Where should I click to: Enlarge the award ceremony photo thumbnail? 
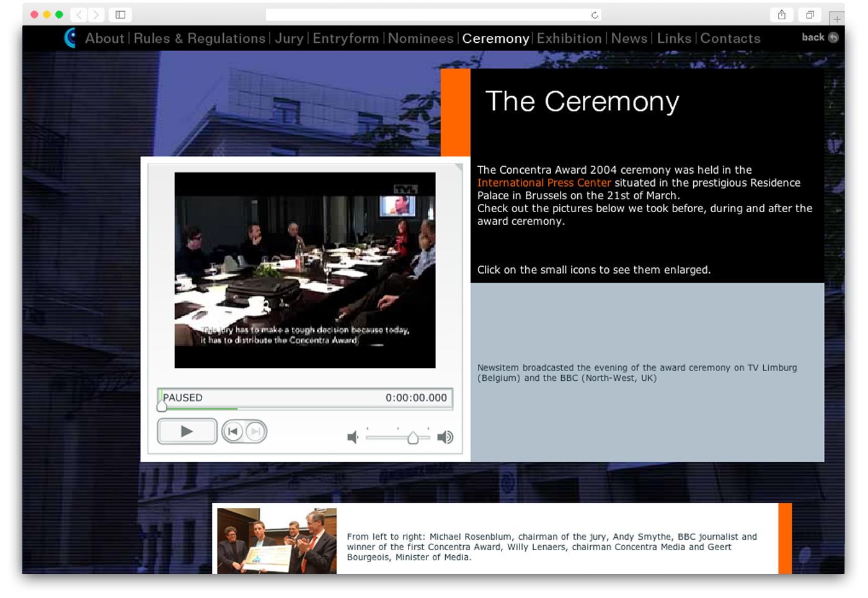277,540
